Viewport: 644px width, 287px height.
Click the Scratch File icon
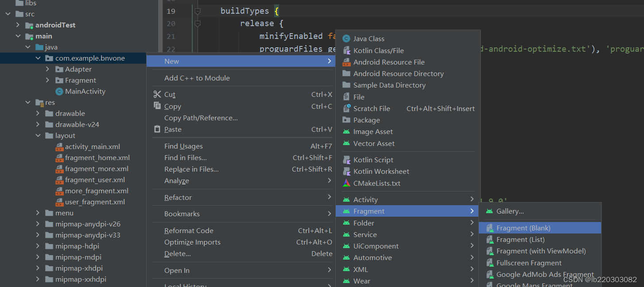pyautogui.click(x=347, y=108)
